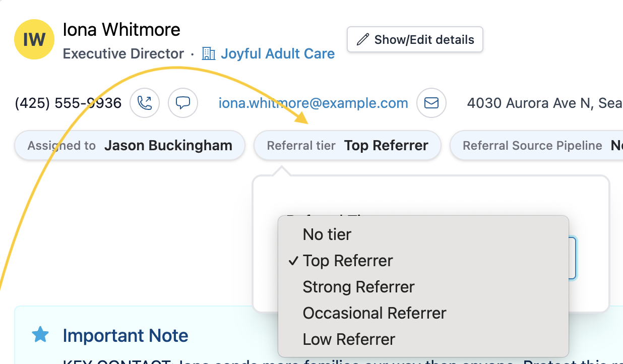Image resolution: width=623 pixels, height=364 pixels.
Task: Click the star icon on Important Note
Action: [x=40, y=335]
